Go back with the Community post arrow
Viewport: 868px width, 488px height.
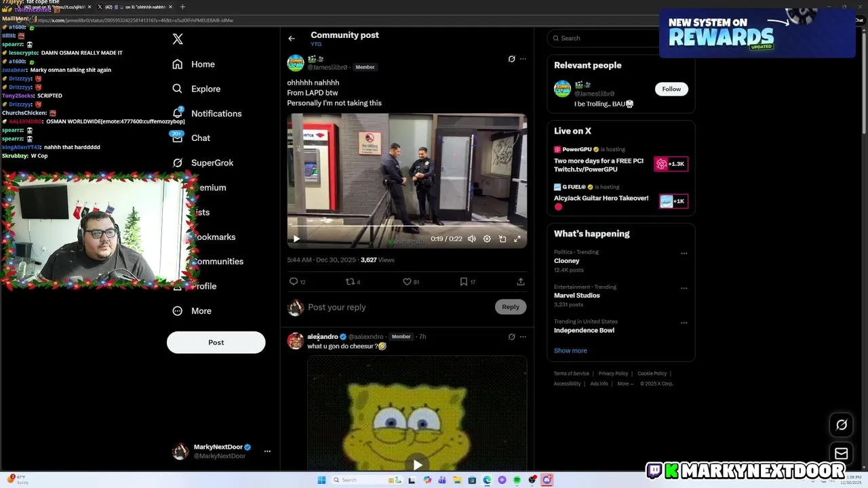292,39
